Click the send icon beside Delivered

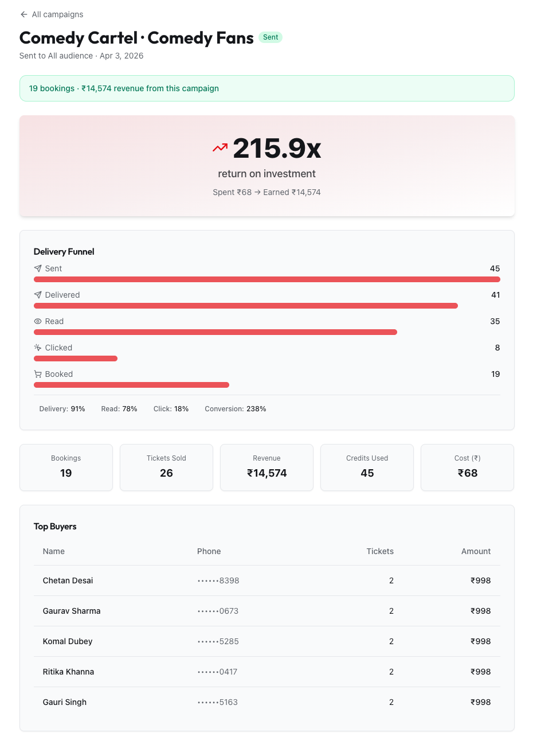(38, 295)
